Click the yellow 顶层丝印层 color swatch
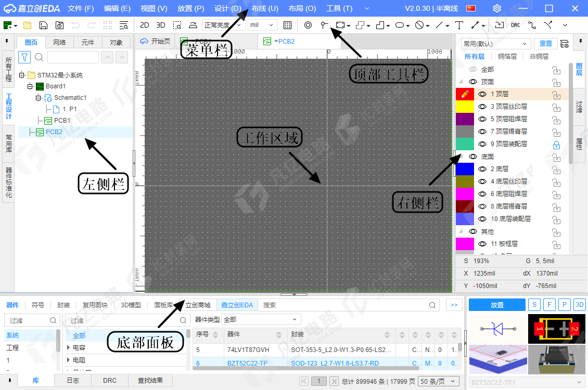Screen dimensions: 588x390 tap(465, 107)
